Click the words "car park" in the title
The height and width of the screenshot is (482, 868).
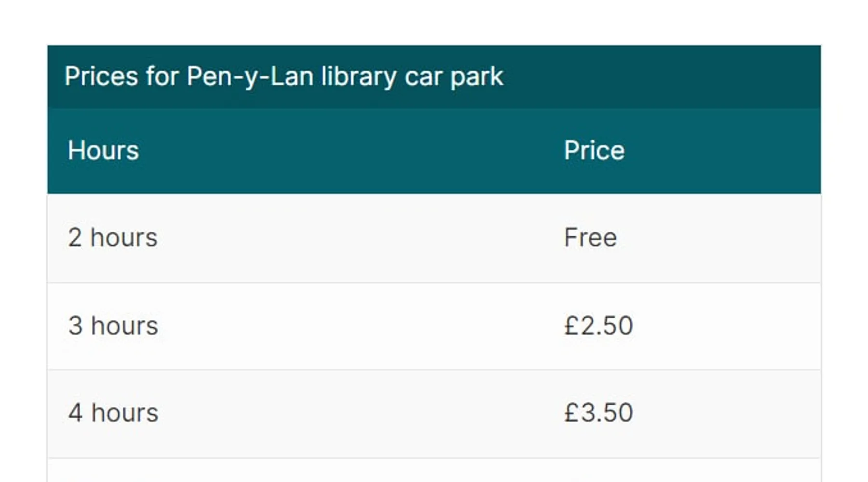click(x=454, y=77)
